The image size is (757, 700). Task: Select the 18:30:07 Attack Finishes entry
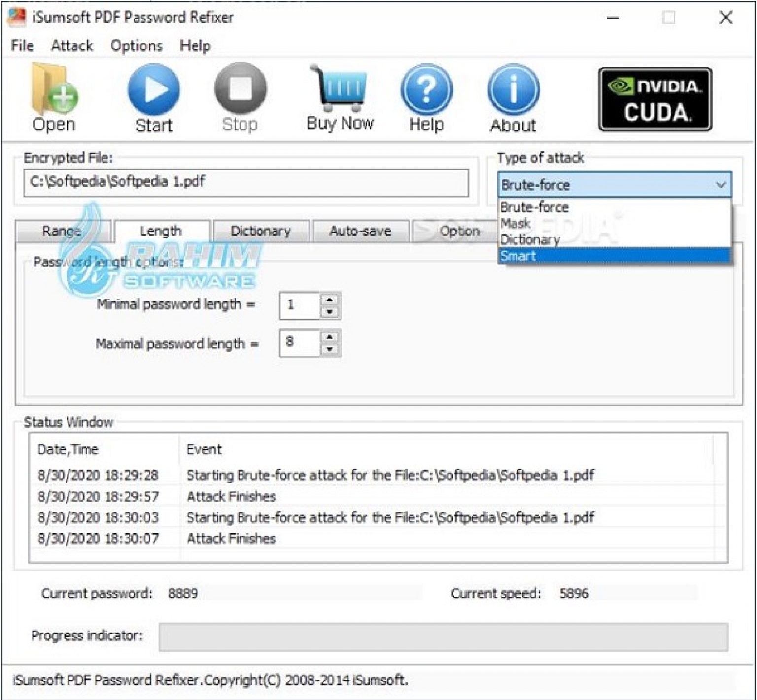[378, 539]
